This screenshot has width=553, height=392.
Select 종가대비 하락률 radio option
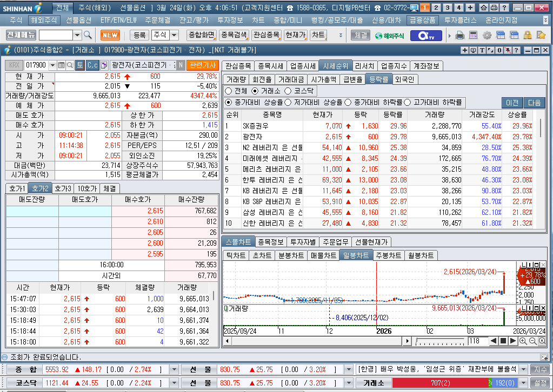coord(348,102)
